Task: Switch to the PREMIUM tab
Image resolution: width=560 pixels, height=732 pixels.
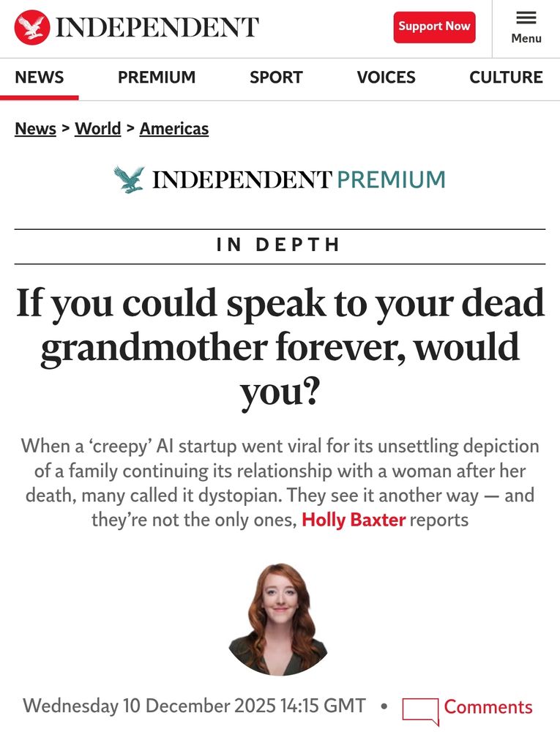Action: point(157,77)
